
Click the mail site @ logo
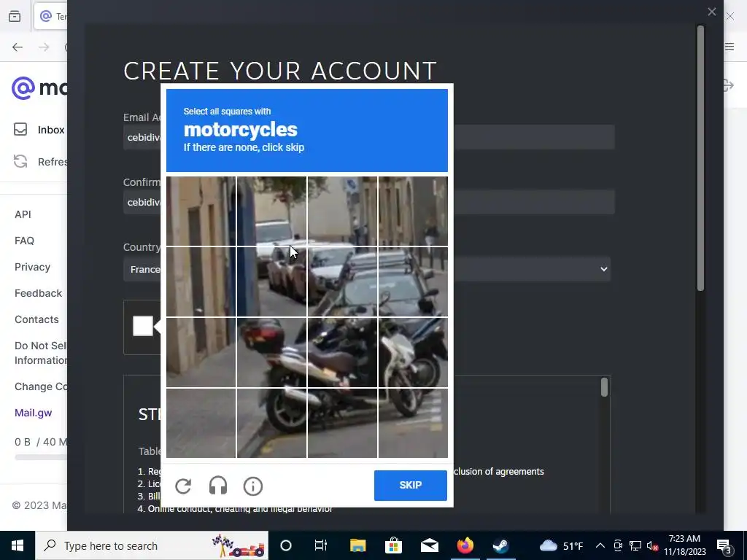23,88
